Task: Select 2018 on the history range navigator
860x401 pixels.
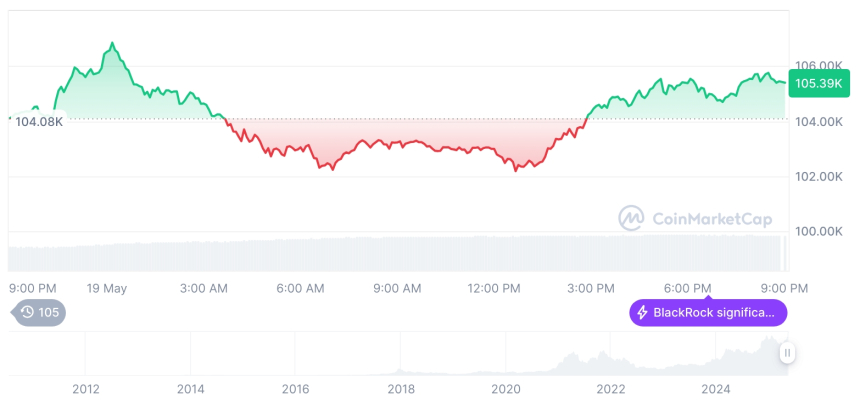Action: (x=401, y=389)
